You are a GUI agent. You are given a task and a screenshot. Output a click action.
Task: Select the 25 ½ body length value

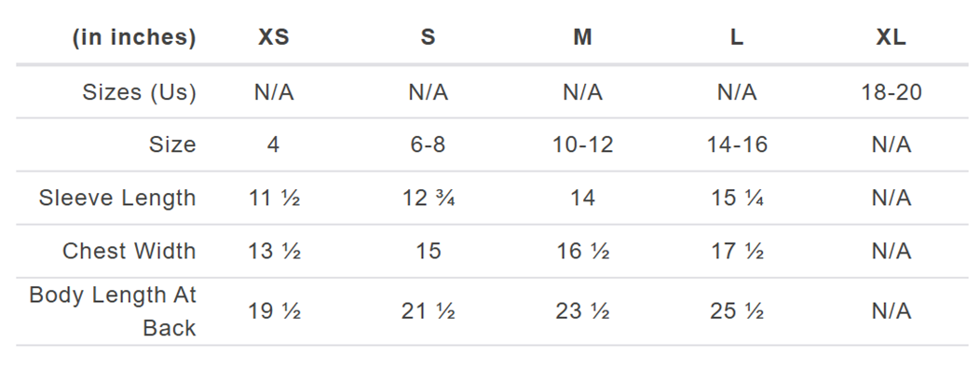(x=737, y=311)
